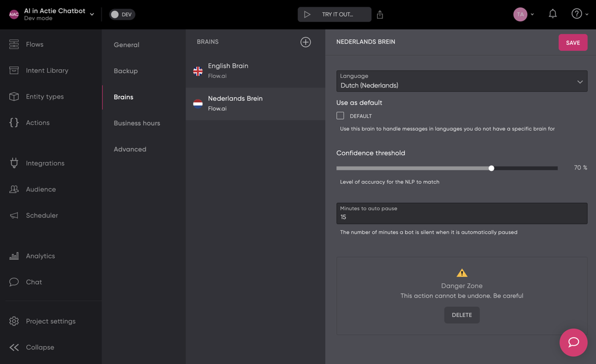The height and width of the screenshot is (364, 596).
Task: Go to Integrations in the sidebar
Action: 44,163
